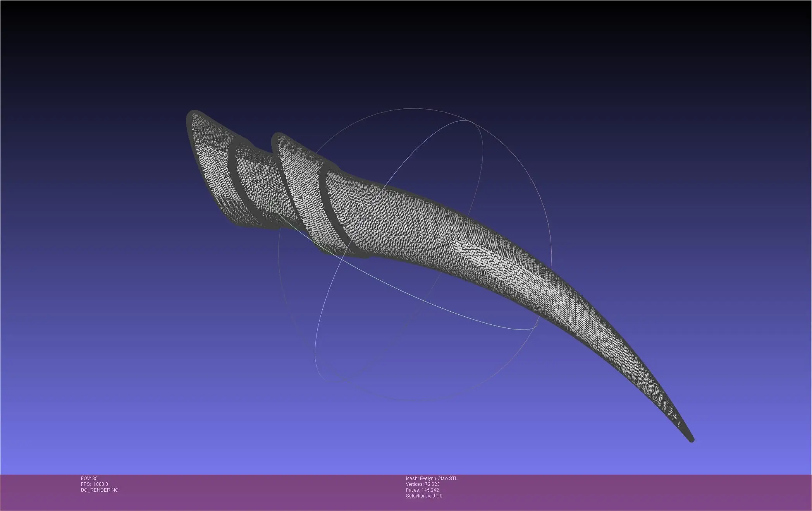Screen dimensions: 812x511
Task: Click the Selection: v: 0 f: 0 text
Action: (424, 496)
